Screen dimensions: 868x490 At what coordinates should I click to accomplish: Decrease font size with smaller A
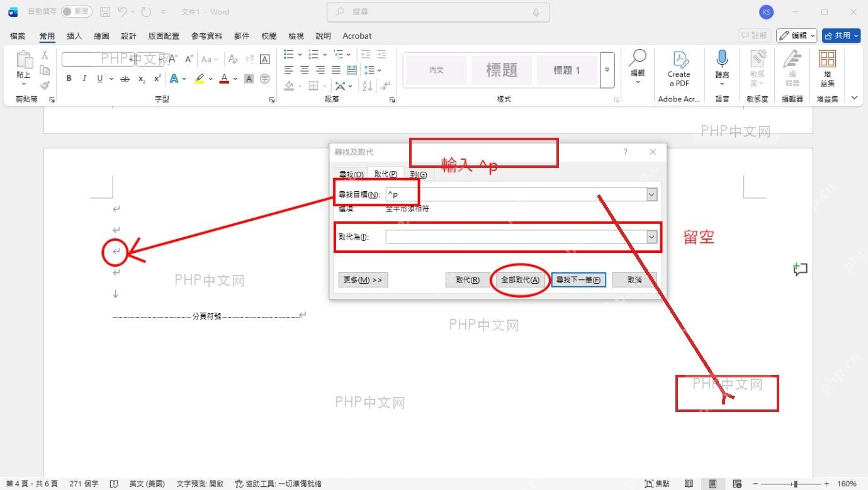(188, 59)
